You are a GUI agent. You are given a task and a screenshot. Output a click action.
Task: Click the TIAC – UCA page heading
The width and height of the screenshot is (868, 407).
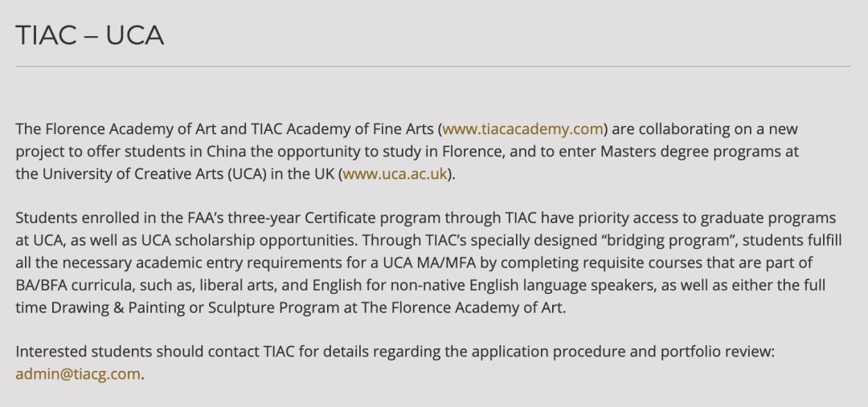click(90, 35)
